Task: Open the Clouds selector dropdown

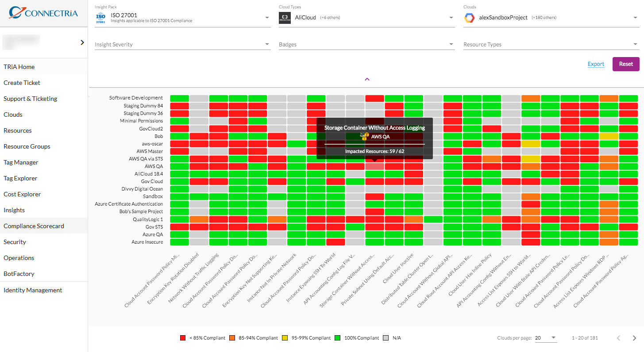Action: pyautogui.click(x=551, y=18)
